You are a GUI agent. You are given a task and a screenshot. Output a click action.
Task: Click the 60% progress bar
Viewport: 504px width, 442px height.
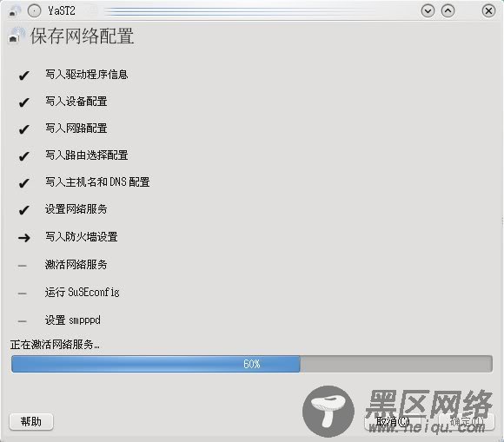(x=252, y=364)
